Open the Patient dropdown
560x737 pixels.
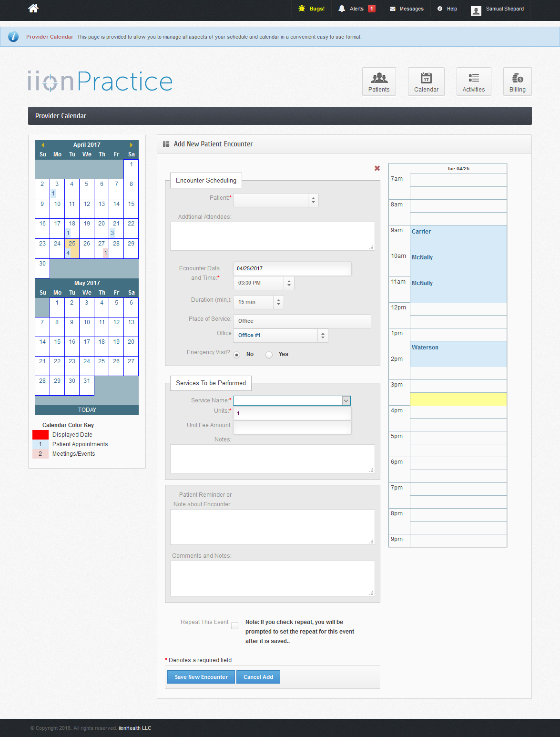click(x=313, y=200)
